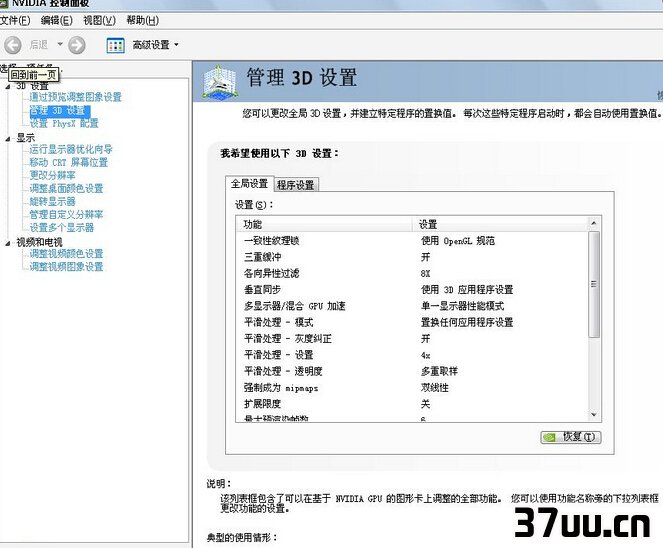Screen dimensions: 663x548
Task: Select the 强制成为 mipmaps row
Action: pos(412,388)
